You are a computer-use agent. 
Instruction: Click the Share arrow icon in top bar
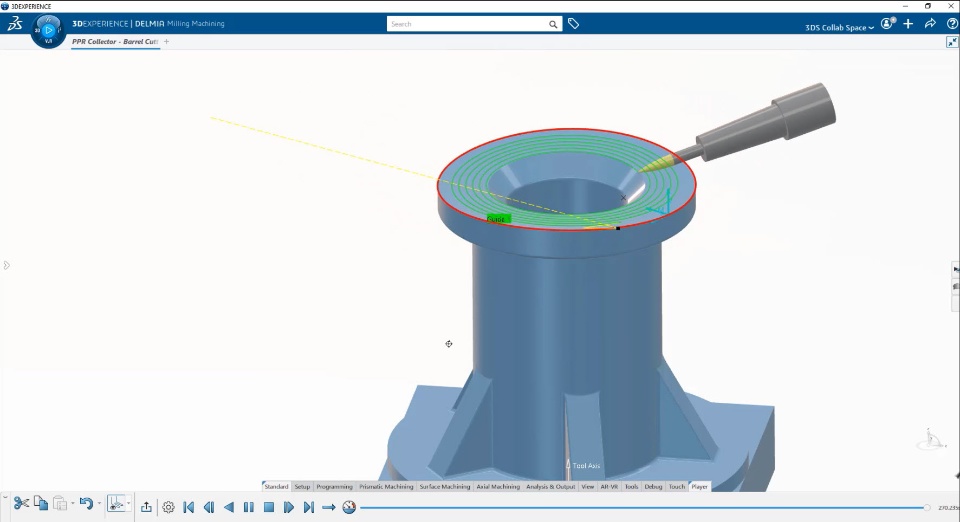[x=930, y=24]
